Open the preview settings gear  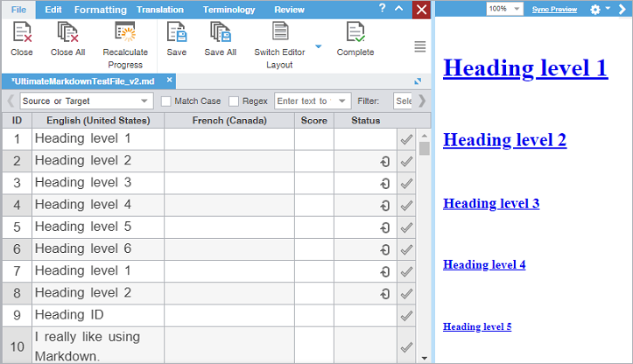click(596, 9)
